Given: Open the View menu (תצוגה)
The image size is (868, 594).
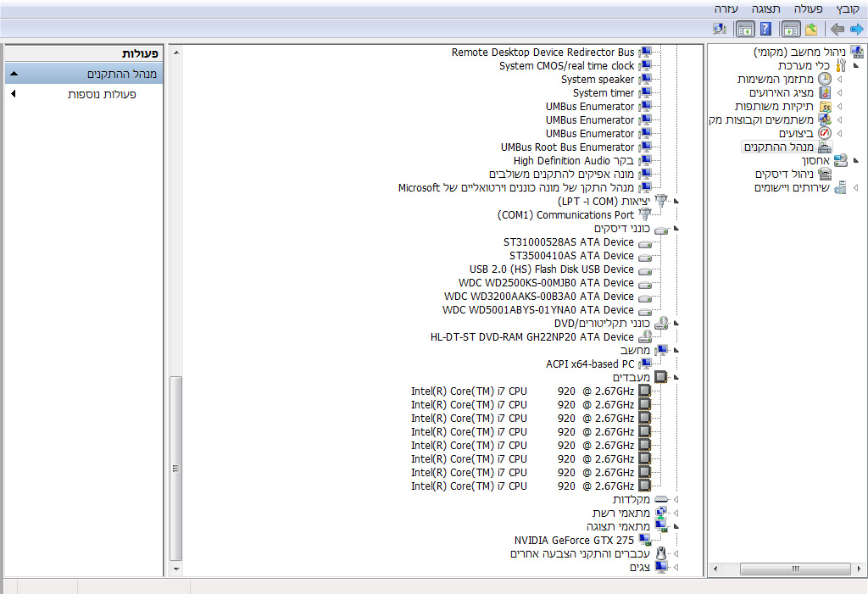Looking at the screenshot, I should pyautogui.click(x=766, y=8).
